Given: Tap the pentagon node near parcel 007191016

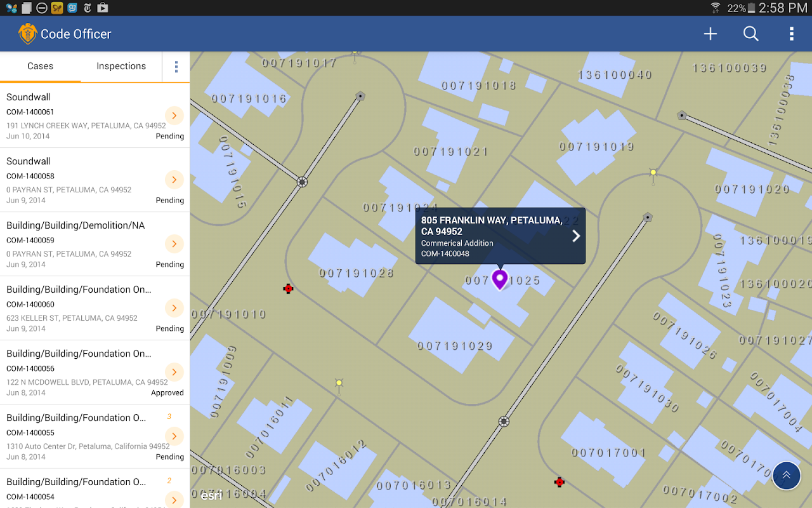Looking at the screenshot, I should click(360, 96).
